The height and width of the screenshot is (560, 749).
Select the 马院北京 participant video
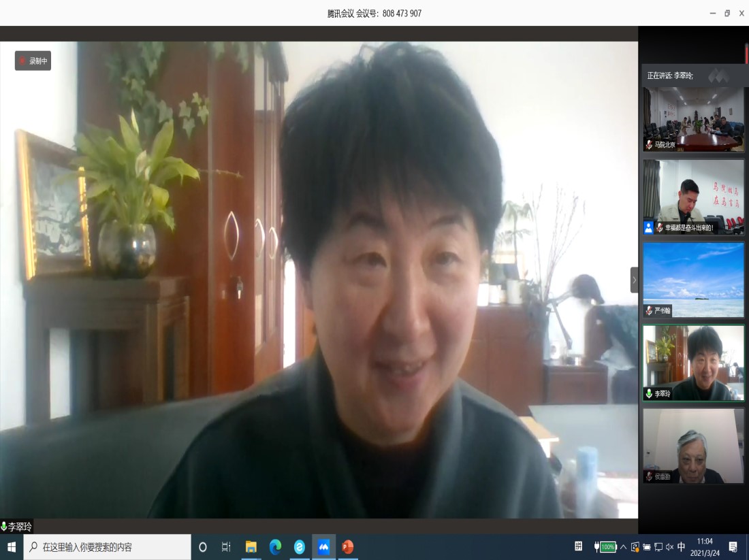point(693,118)
